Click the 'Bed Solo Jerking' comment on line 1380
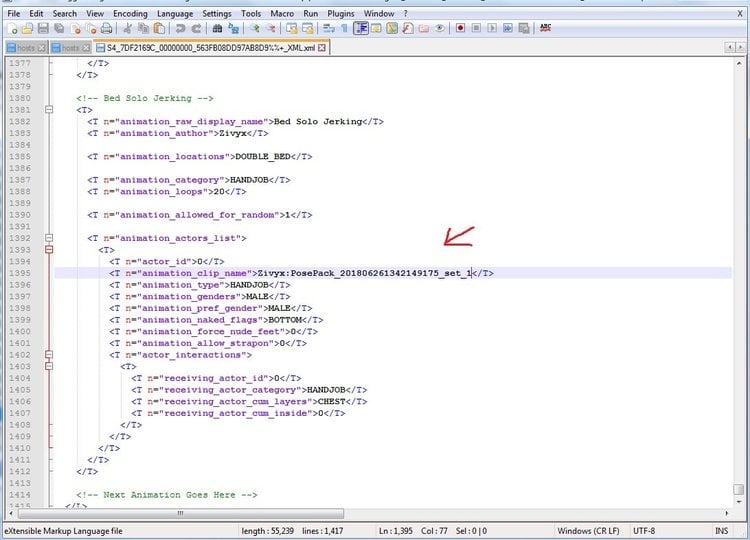This screenshot has height=540, width=750. [x=145, y=98]
